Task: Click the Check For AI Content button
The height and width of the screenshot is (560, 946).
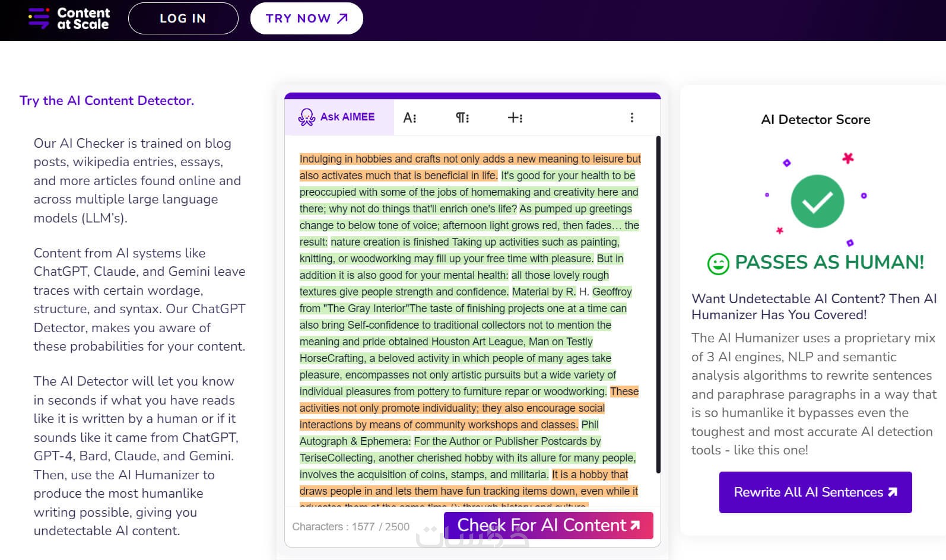Action: (x=548, y=525)
